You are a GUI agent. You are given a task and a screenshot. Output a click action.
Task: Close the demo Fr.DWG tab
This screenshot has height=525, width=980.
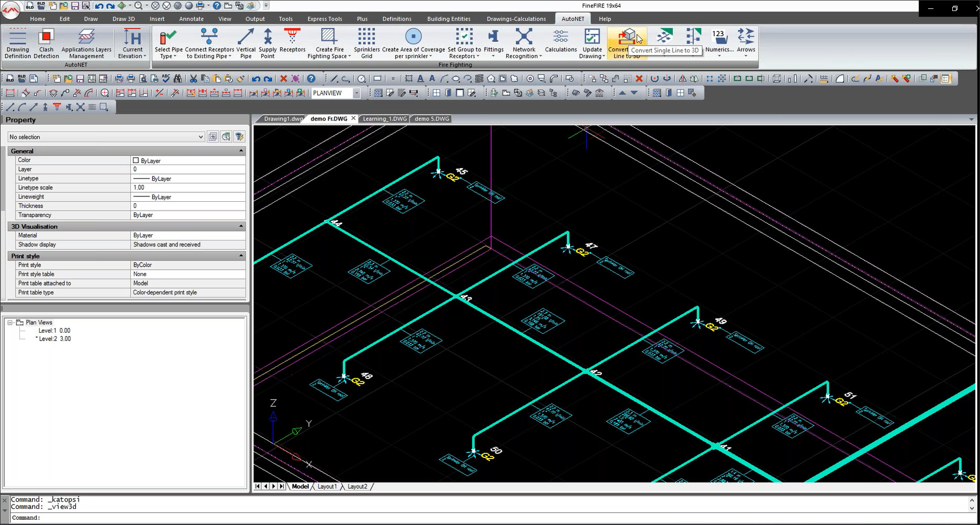click(353, 118)
